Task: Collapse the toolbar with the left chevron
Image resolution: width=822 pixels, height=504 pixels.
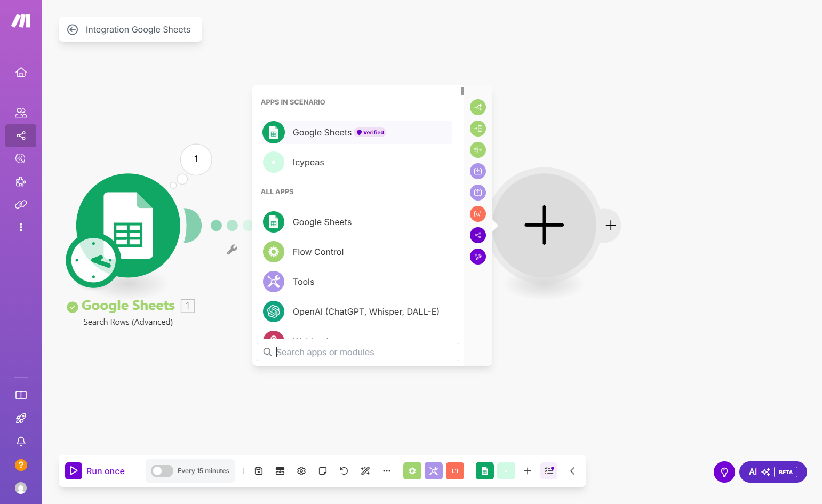Action: coord(572,471)
